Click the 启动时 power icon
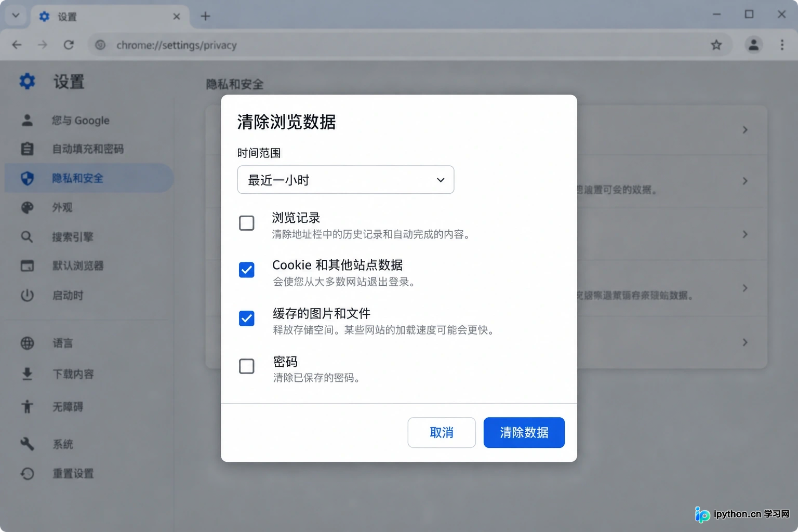 (x=27, y=296)
